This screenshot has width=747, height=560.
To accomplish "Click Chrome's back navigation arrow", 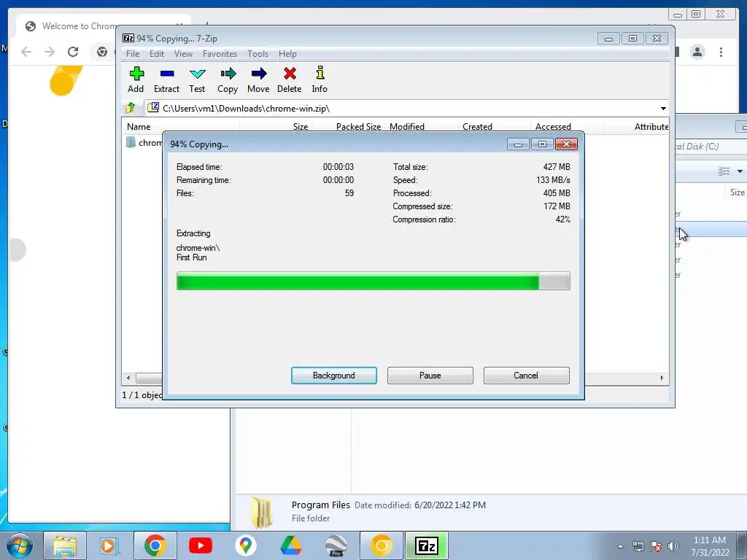I will click(26, 52).
